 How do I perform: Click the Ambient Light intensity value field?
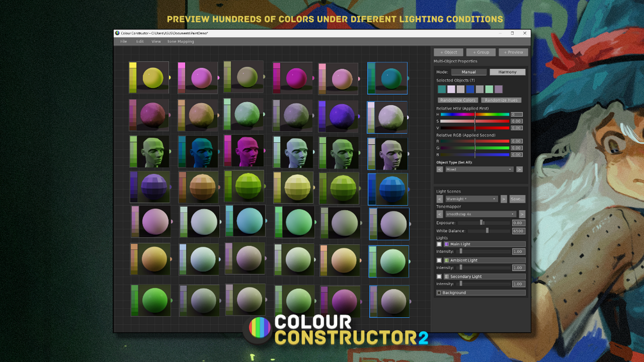click(518, 268)
